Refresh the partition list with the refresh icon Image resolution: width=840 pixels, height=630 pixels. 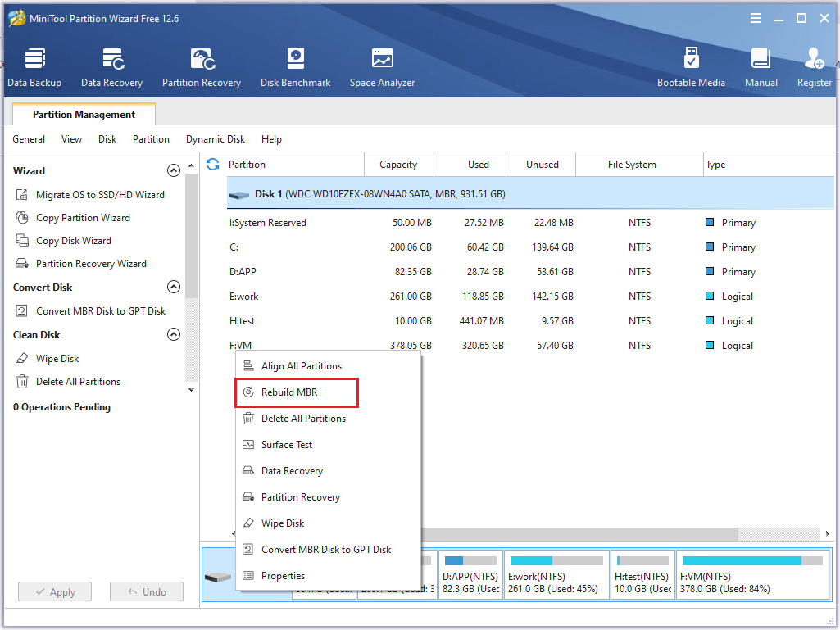point(213,164)
